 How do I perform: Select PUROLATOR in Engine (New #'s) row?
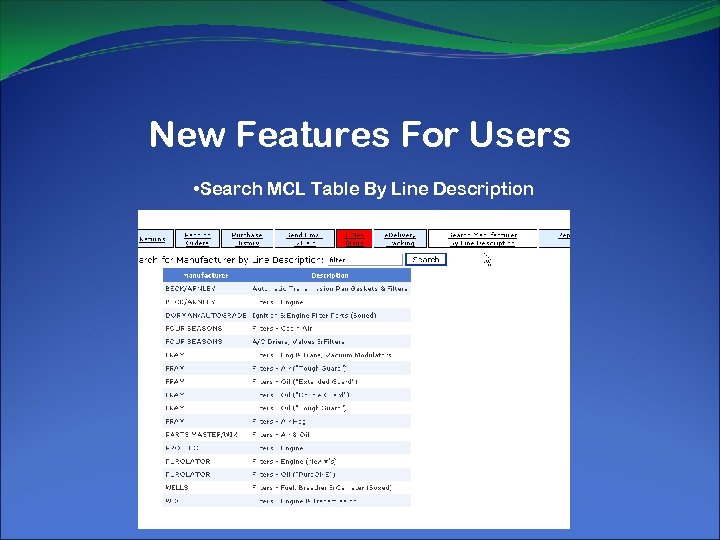(x=188, y=461)
